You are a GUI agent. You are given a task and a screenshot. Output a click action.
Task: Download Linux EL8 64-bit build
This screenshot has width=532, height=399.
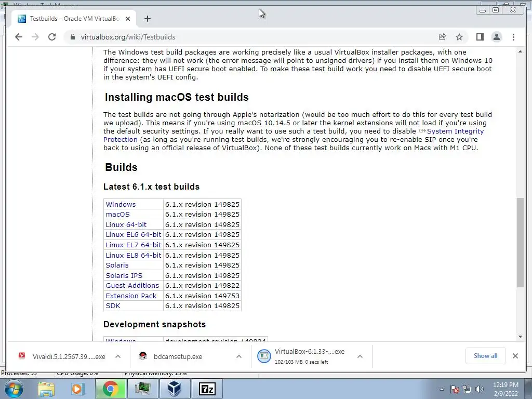click(x=134, y=255)
